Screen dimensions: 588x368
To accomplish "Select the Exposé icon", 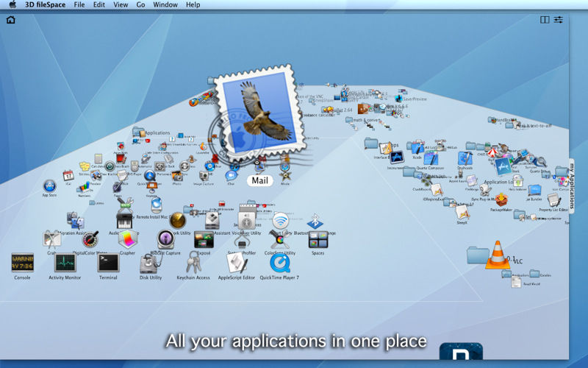I will tap(204, 240).
